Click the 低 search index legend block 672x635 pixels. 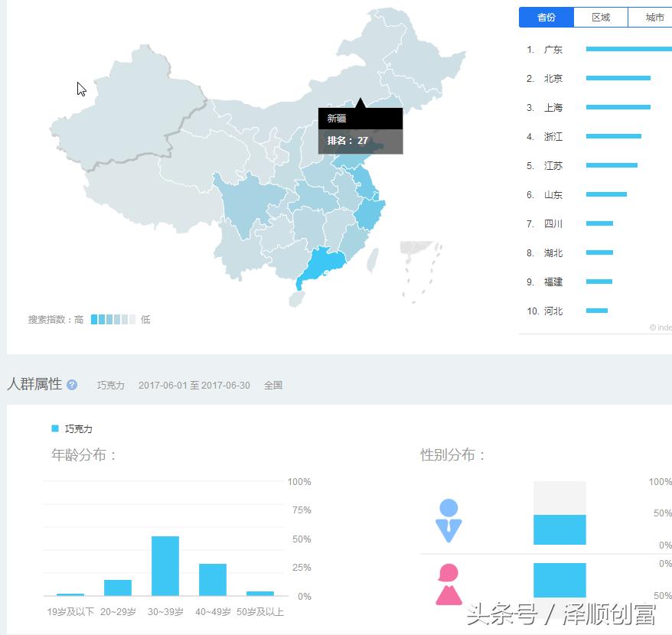click(x=130, y=319)
